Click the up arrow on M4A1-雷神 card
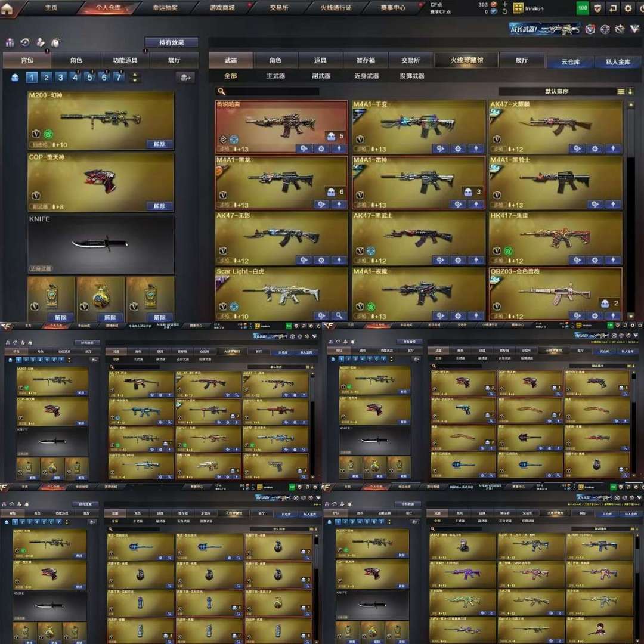Screen dimensions: 644x644 [476, 205]
